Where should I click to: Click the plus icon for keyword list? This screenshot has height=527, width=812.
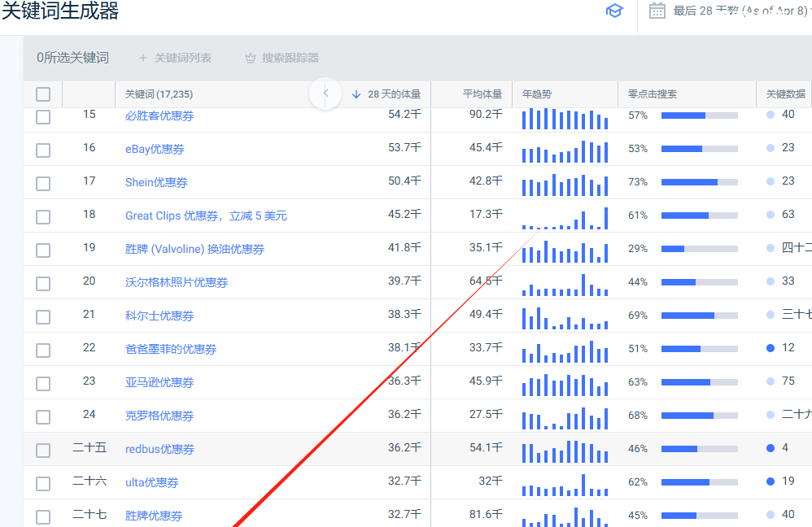tap(143, 58)
